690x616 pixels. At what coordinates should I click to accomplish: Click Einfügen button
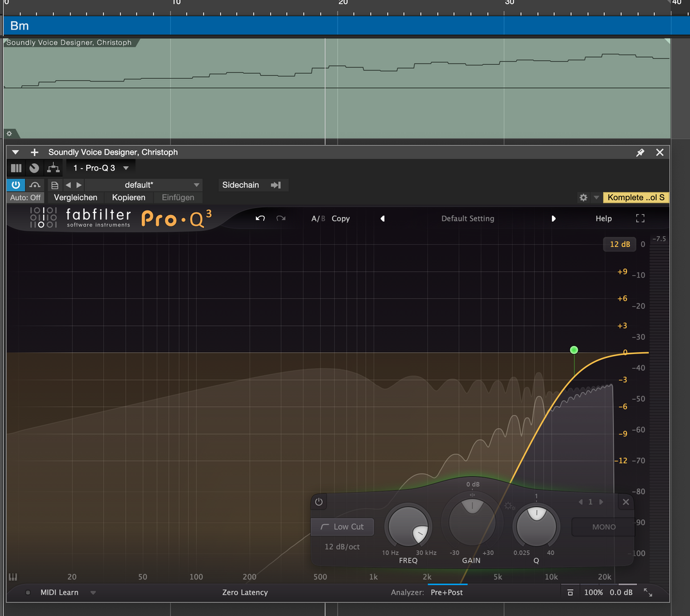pyautogui.click(x=178, y=198)
